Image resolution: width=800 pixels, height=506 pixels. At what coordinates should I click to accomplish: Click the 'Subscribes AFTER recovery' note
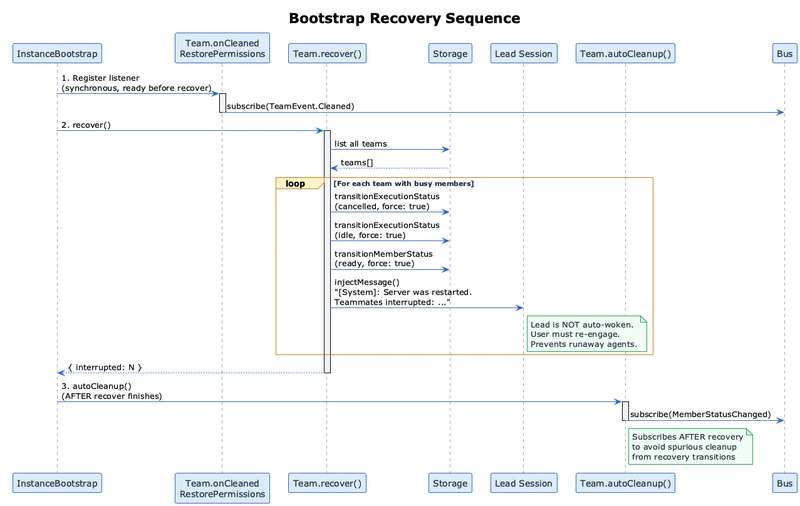[x=690, y=446]
